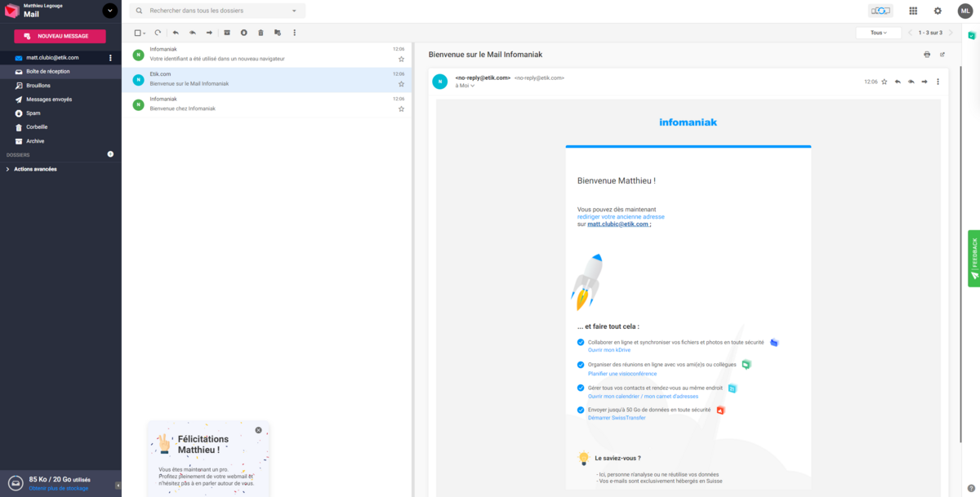Open the applications grid launcher
Image resolution: width=980 pixels, height=497 pixels.
pos(913,11)
